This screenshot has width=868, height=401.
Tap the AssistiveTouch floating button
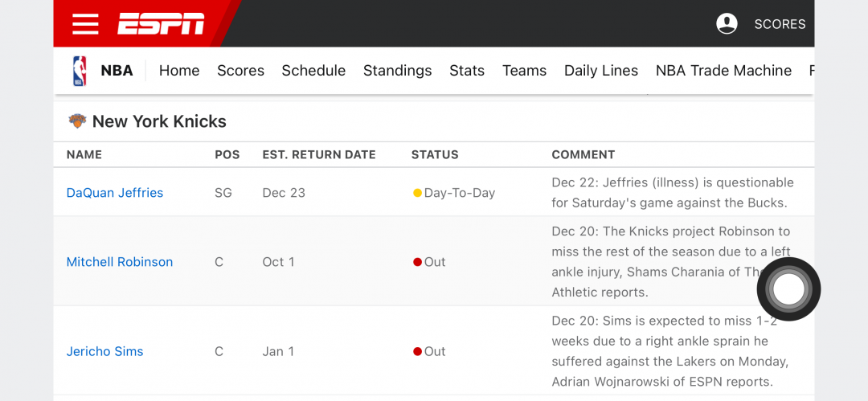pyautogui.click(x=789, y=288)
